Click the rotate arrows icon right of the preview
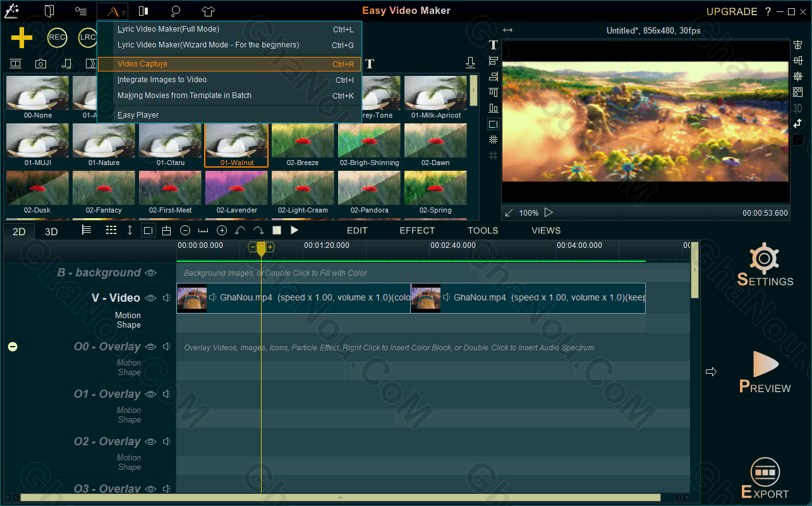Screen dimensions: 812x506 798,124
